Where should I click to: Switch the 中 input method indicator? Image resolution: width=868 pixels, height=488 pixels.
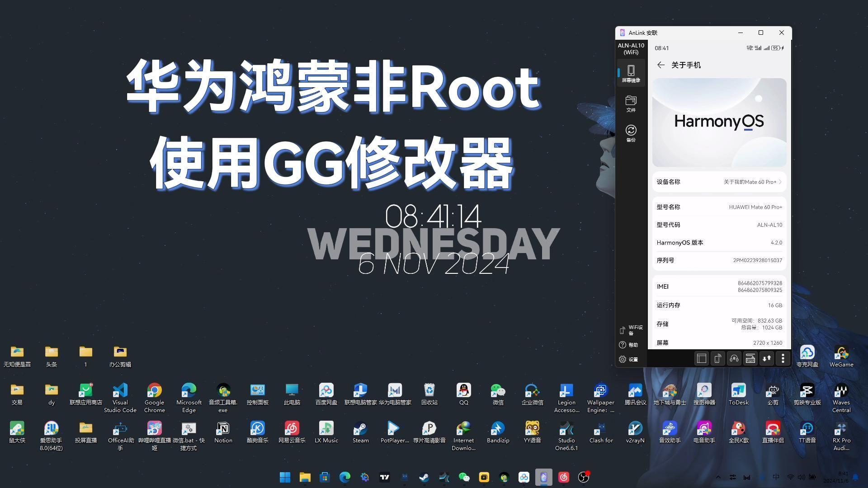[x=776, y=477]
